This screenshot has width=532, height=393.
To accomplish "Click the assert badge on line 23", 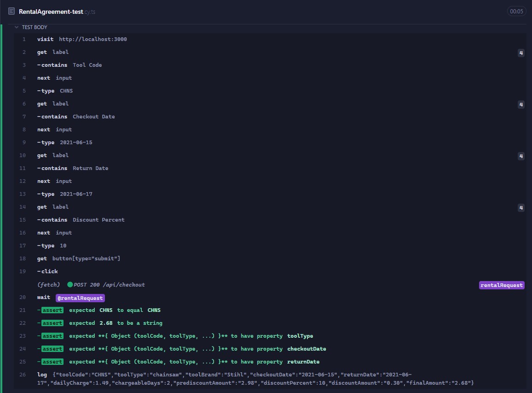I will pos(52,336).
